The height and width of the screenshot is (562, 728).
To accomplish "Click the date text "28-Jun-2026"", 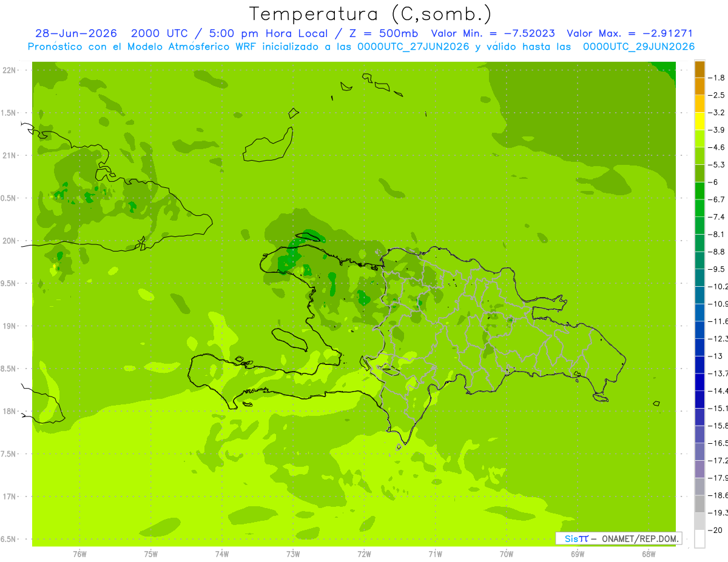I will [x=76, y=34].
